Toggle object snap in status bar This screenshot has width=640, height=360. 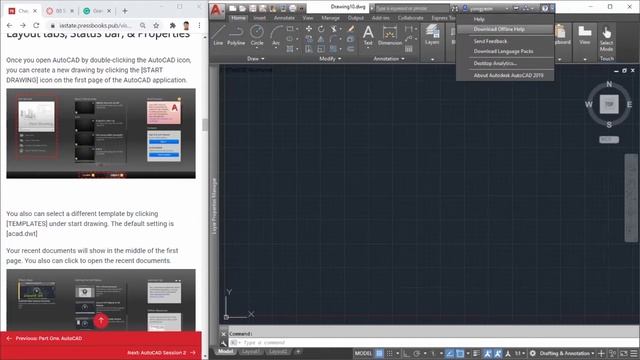[x=460, y=353]
